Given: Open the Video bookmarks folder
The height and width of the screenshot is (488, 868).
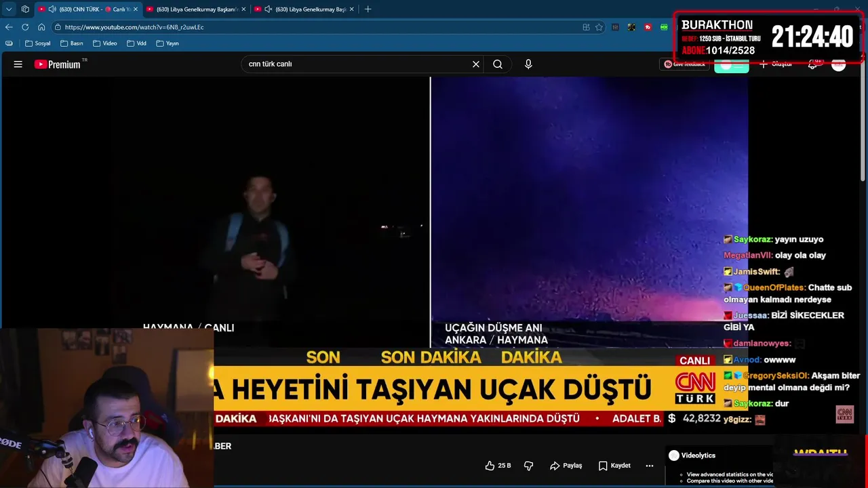Looking at the screenshot, I should point(105,43).
